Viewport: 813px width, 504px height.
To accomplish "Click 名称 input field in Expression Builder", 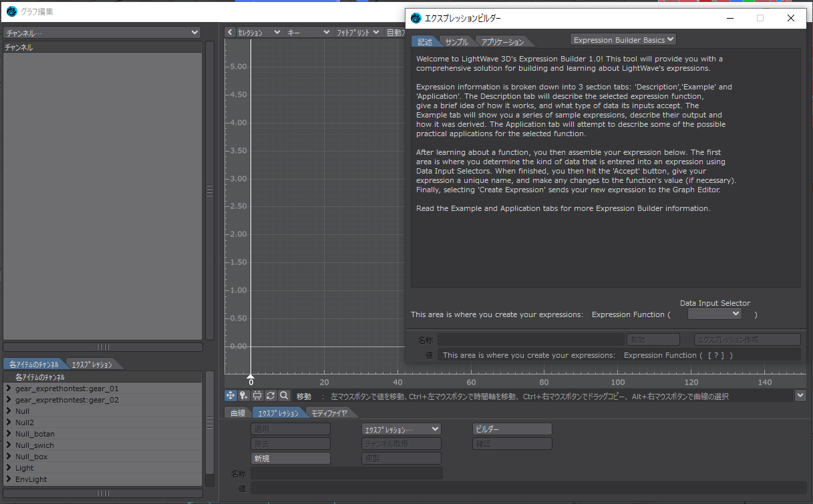I will pos(531,340).
